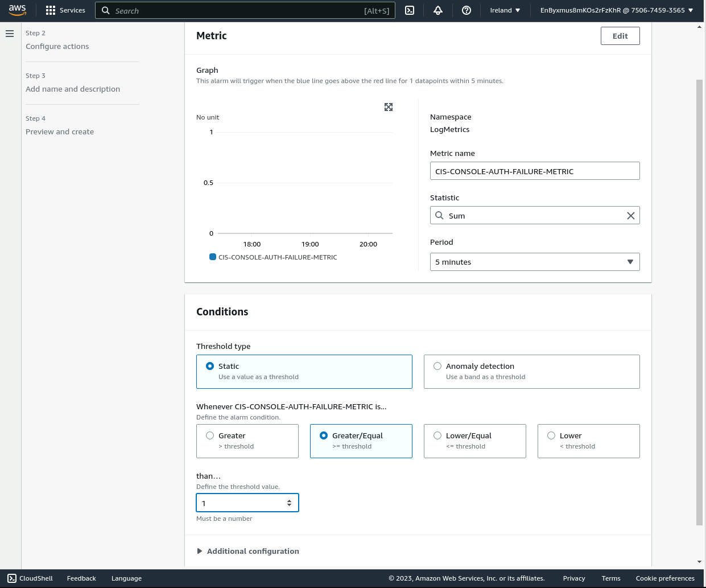
Task: Open the Services grid menu
Action: click(65, 10)
